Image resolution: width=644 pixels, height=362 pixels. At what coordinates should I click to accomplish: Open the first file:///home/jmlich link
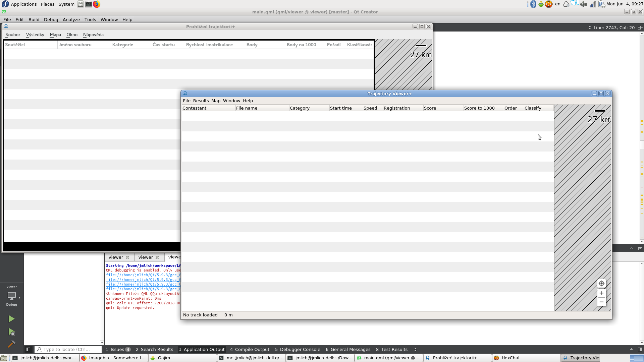[143, 275]
